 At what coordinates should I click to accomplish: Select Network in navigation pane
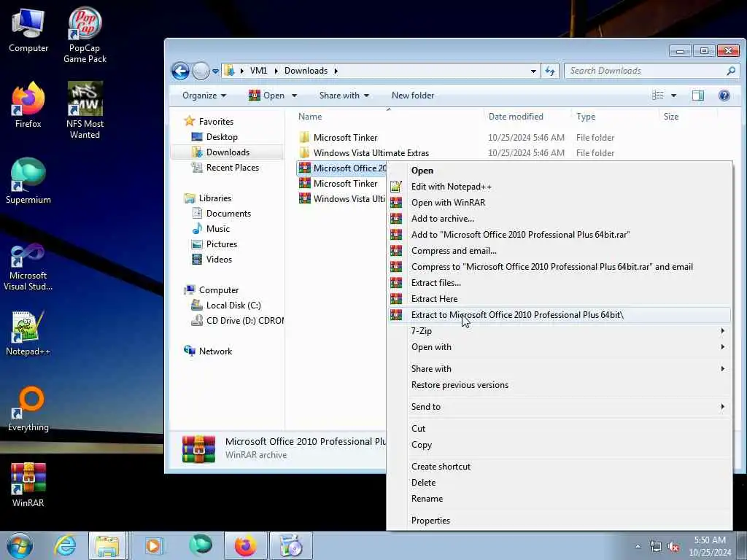coord(215,351)
